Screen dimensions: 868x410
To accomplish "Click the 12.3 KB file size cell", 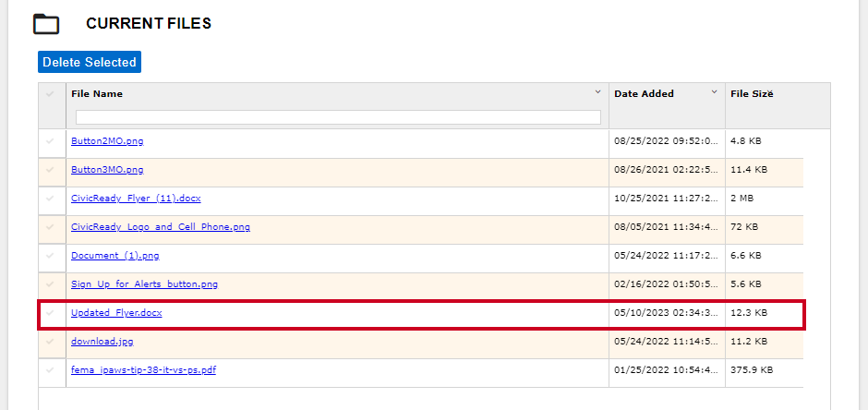I will 749,313.
